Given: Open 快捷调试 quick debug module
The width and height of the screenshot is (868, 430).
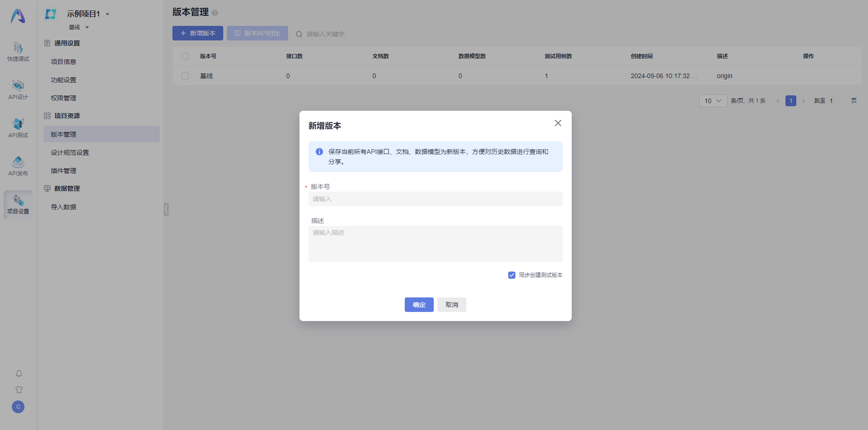Looking at the screenshot, I should click(18, 52).
